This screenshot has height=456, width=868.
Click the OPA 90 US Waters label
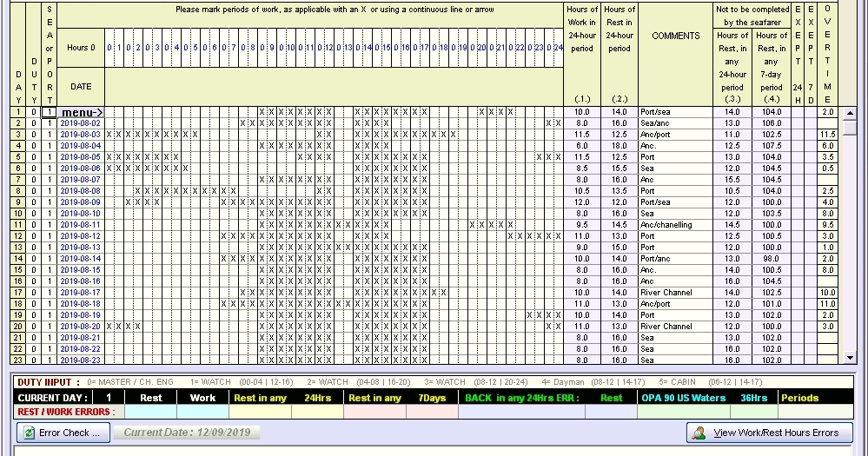coord(684,398)
